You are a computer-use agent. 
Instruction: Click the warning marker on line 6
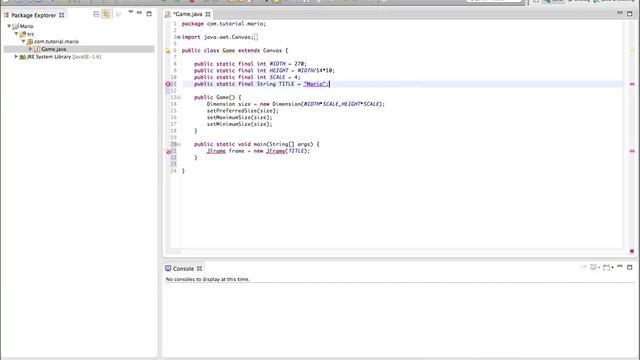coord(168,51)
